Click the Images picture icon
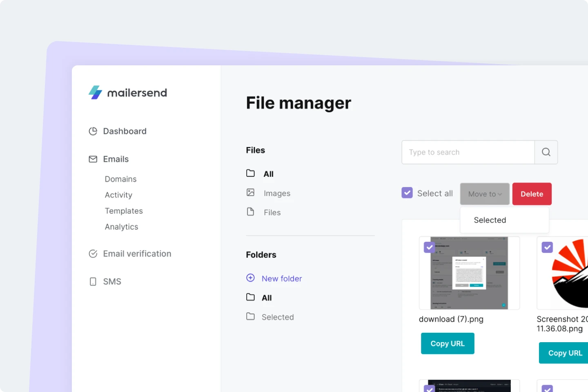Viewport: 588px width, 392px height. click(250, 192)
